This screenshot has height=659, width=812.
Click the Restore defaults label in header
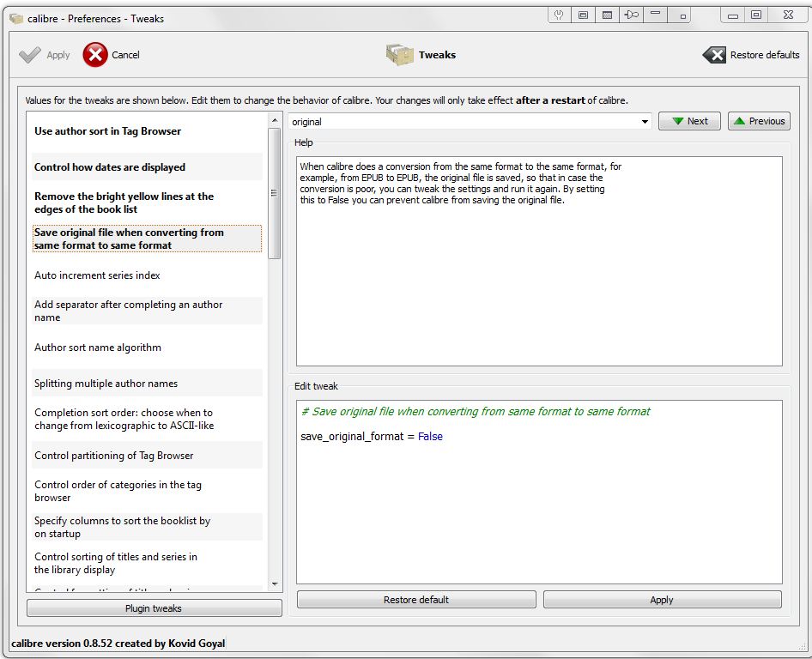click(765, 55)
